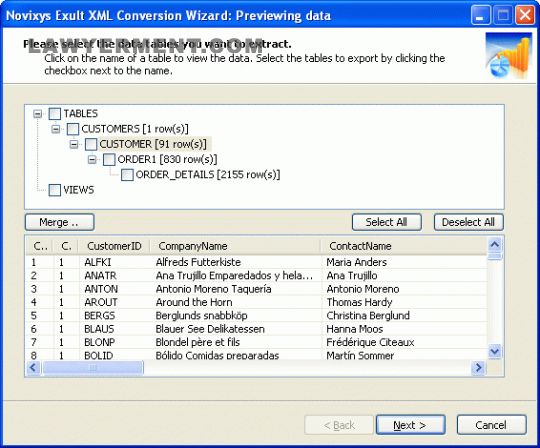This screenshot has width=540, height=448.
Task: Click the CompanyName column header
Action: pos(235,246)
